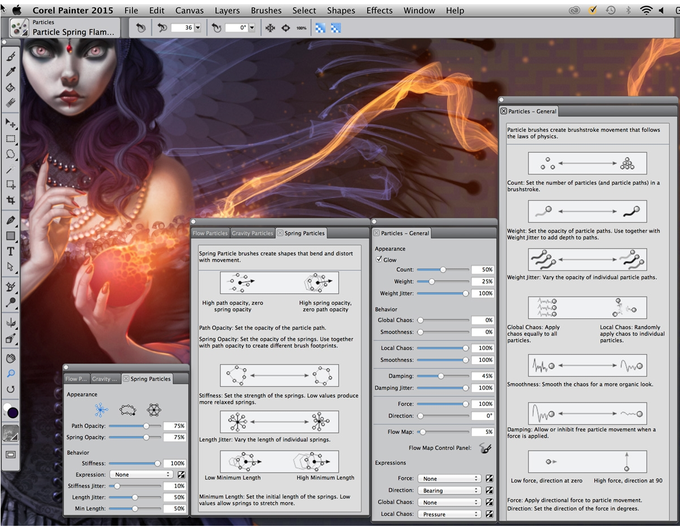Click the brush size value field

183,28
